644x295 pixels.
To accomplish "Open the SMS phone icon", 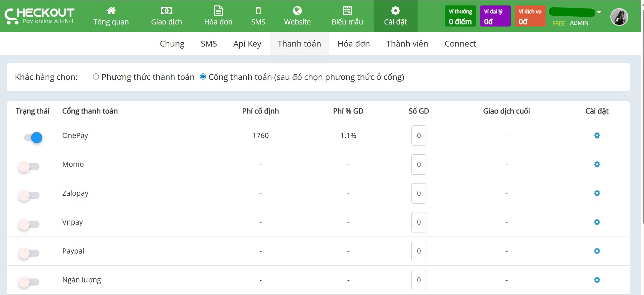I will coord(258,11).
